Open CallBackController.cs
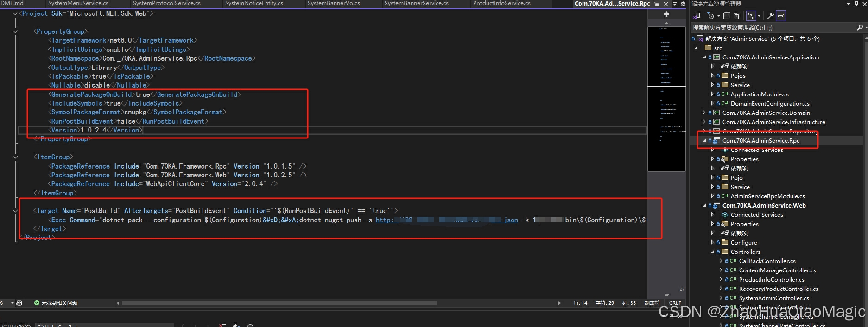Image resolution: width=868 pixels, height=327 pixels. click(x=767, y=261)
